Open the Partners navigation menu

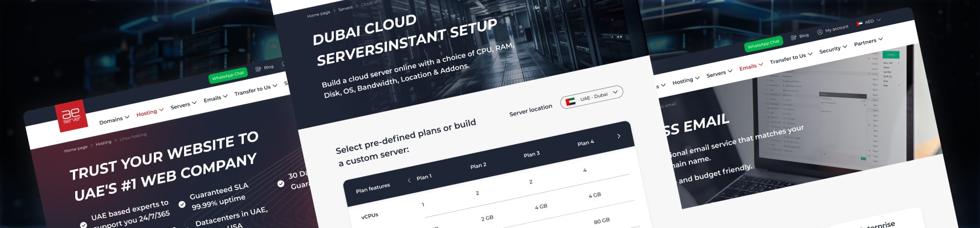pyautogui.click(x=868, y=42)
